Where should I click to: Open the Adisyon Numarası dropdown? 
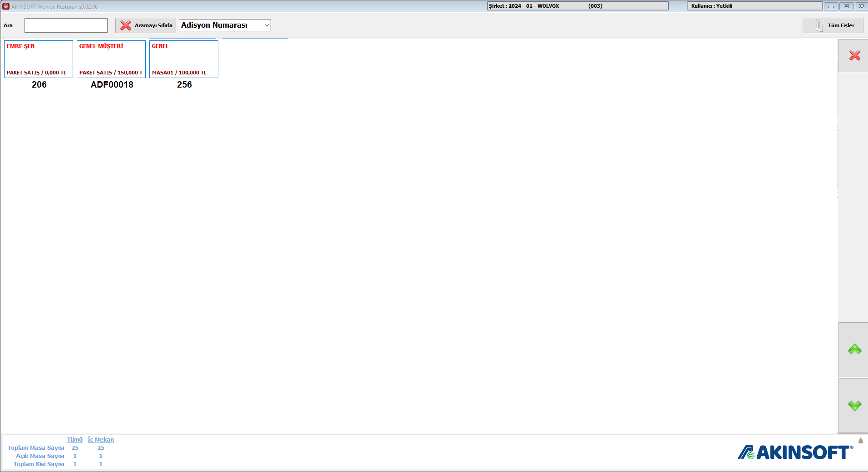click(x=225, y=25)
